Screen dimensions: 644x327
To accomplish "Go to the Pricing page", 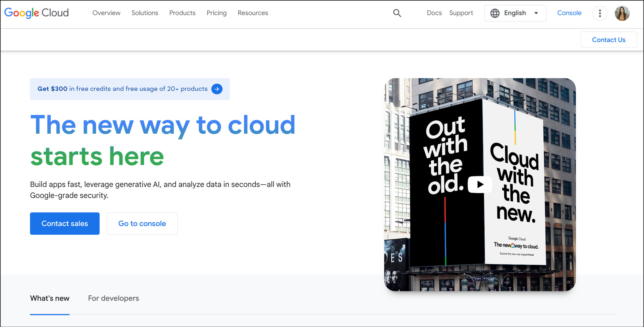I will click(217, 13).
